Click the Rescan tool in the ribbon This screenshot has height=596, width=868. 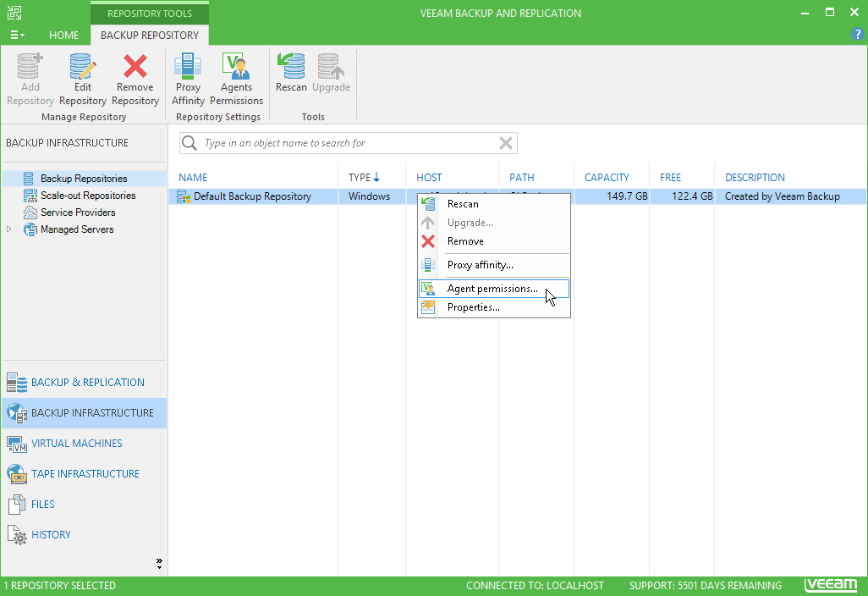click(291, 73)
